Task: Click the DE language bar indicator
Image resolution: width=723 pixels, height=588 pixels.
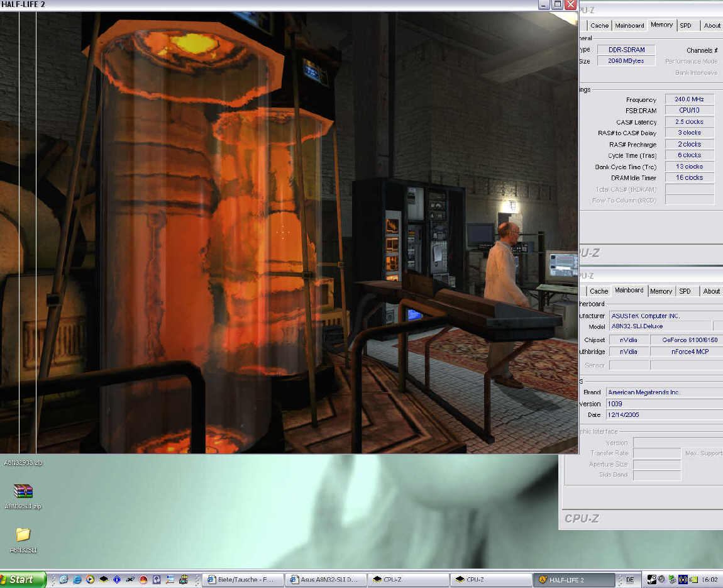Action: (x=630, y=580)
